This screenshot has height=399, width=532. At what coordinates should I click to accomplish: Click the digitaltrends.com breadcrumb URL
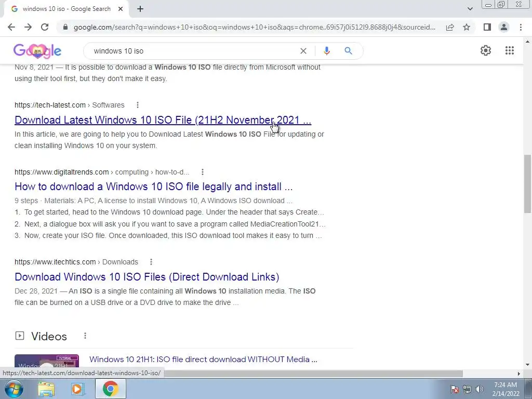coord(102,172)
